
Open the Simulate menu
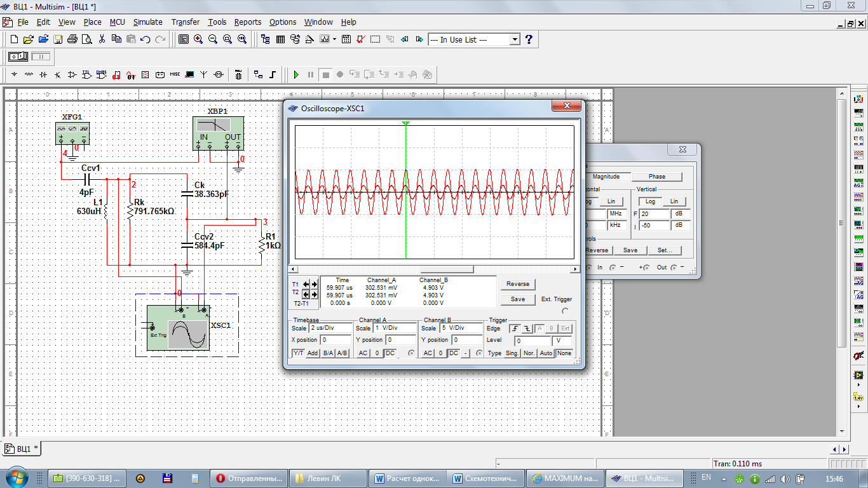point(147,22)
